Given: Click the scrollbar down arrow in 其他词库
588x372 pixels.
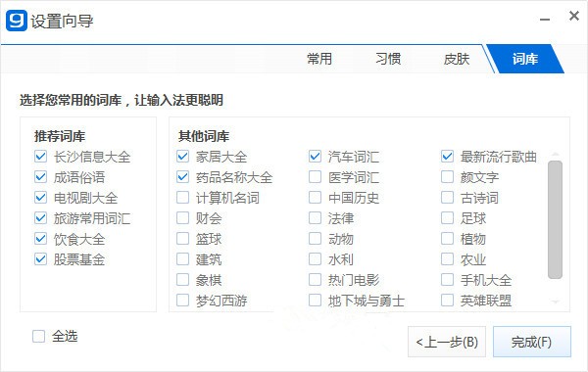Looking at the screenshot, I should [555, 302].
